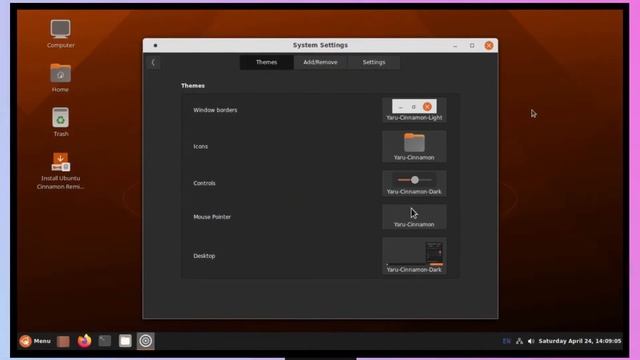The height and width of the screenshot is (360, 640).
Task: Close the System Settings window
Action: pos(489,46)
